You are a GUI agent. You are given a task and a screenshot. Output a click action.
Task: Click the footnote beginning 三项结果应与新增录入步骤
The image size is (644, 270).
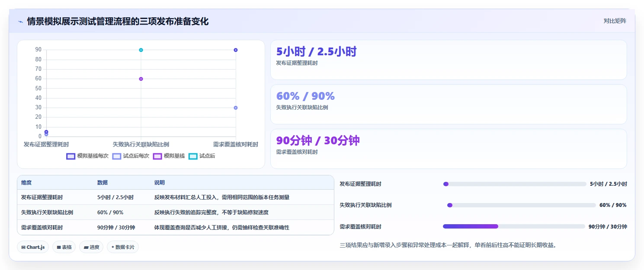(x=448, y=245)
